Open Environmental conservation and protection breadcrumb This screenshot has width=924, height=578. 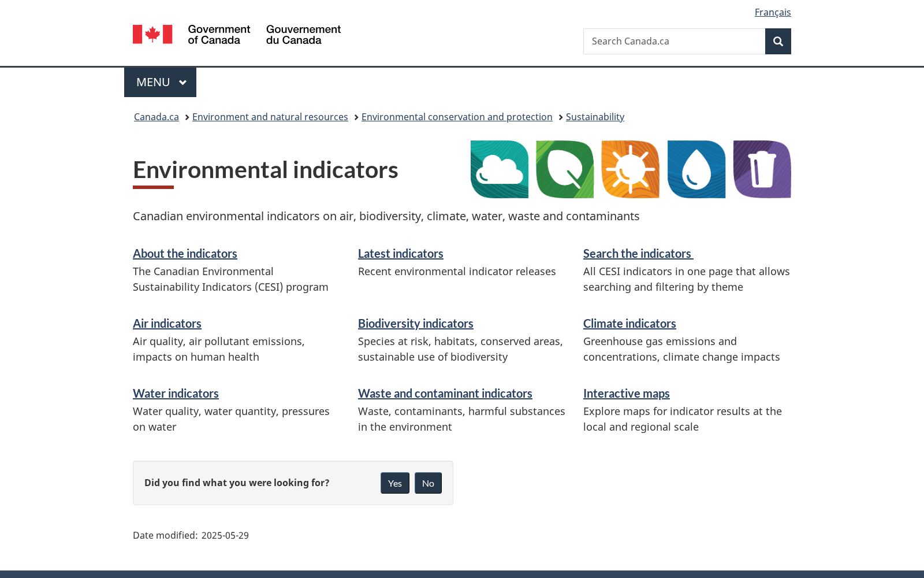tap(457, 117)
